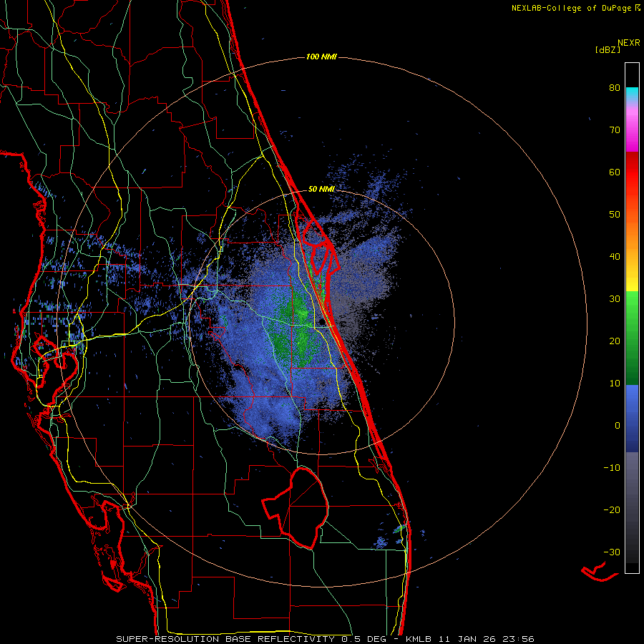The width and height of the screenshot is (644, 644).
Task: Click the Tampa Bay outline on the west coast
Action: pyautogui.click(x=55, y=361)
